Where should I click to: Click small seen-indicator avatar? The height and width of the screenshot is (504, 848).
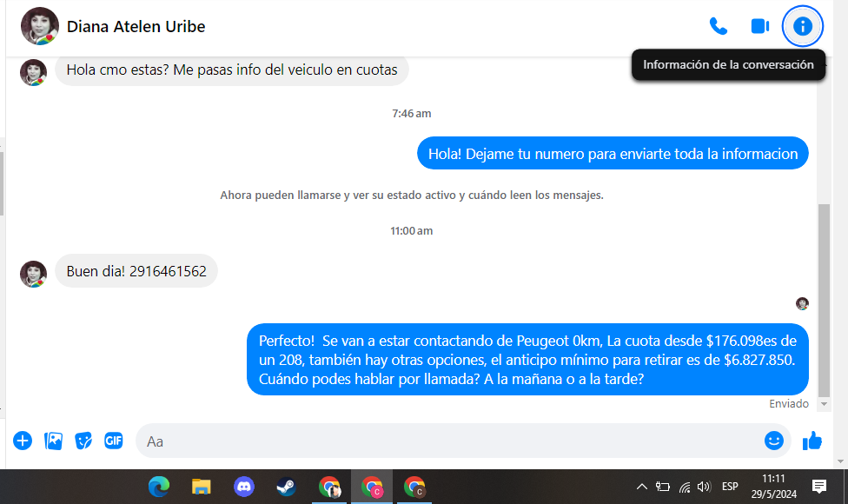[x=802, y=303]
